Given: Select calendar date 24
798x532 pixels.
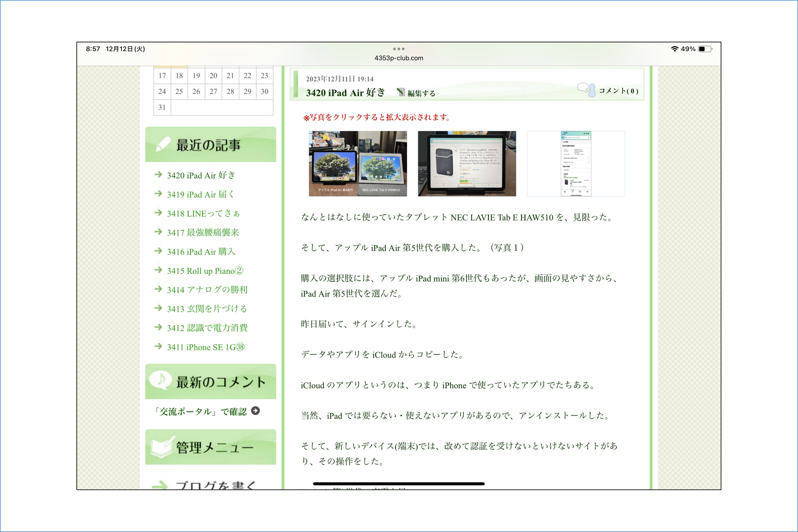Looking at the screenshot, I should pos(162,91).
